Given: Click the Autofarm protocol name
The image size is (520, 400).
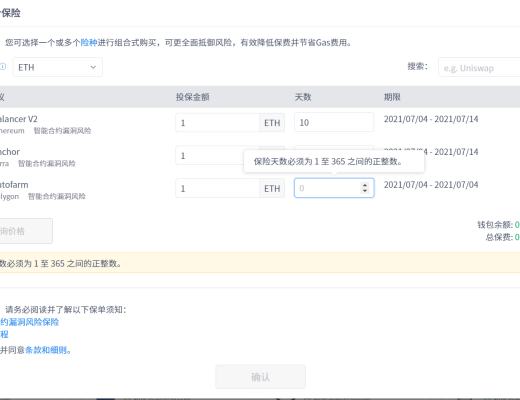Looking at the screenshot, I should (x=14, y=185).
